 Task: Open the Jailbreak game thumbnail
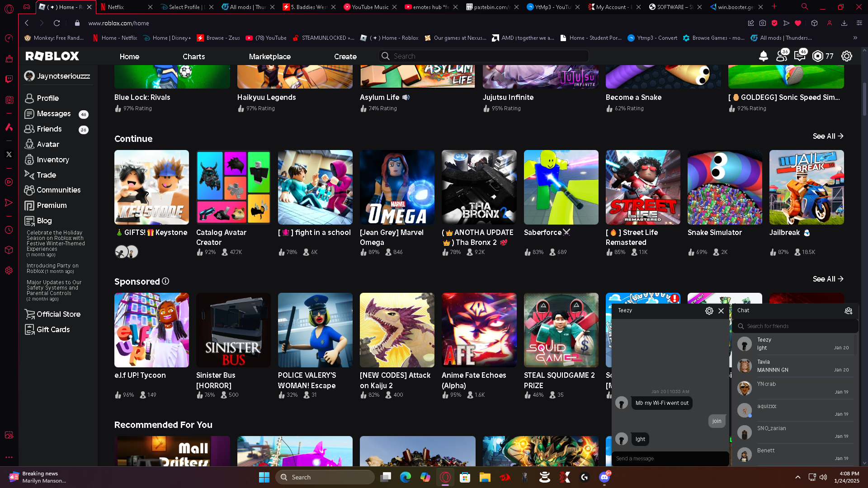point(806,188)
